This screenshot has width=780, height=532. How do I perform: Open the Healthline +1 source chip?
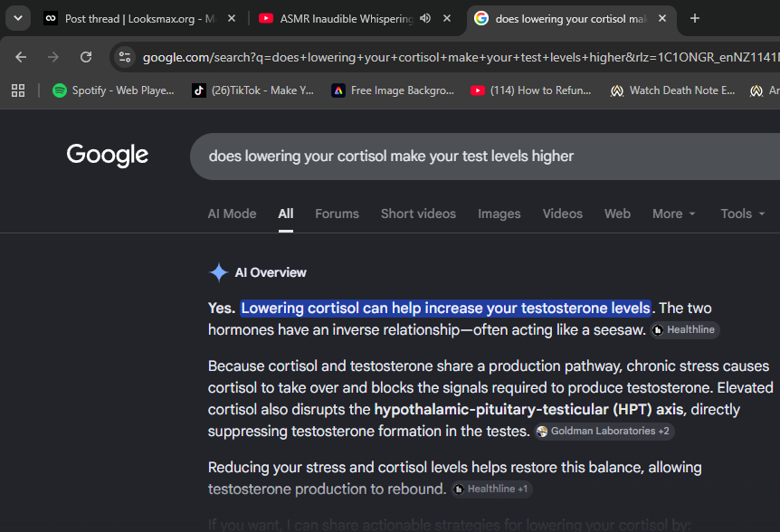491,489
